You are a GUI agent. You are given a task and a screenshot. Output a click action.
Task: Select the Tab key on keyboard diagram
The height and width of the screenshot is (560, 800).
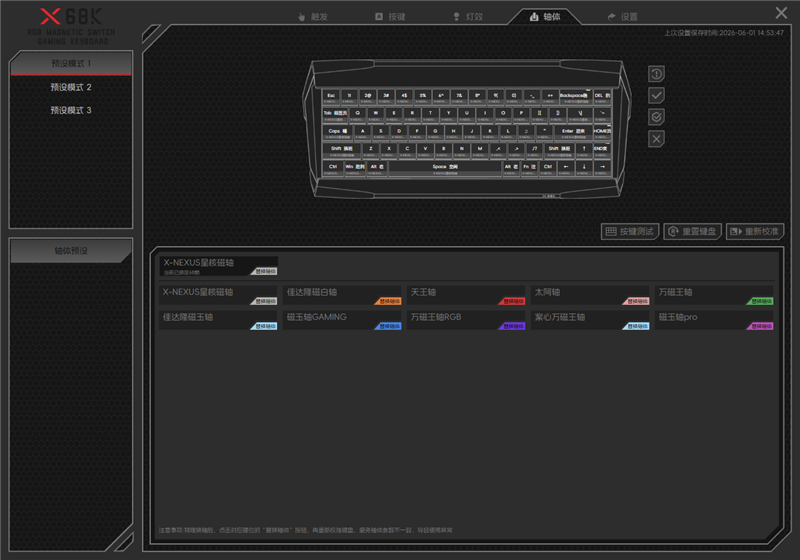point(335,115)
